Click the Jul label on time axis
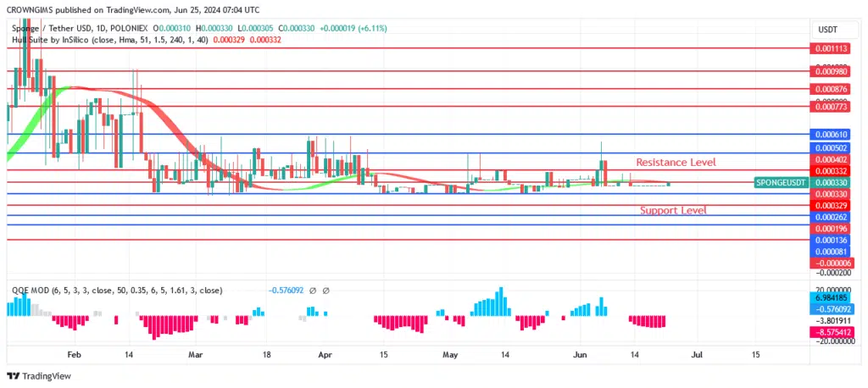The width and height of the screenshot is (868, 388). pos(697,354)
